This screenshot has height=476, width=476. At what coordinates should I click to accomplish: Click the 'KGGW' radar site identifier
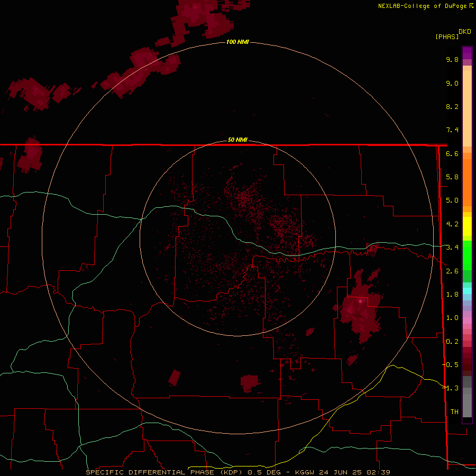point(305,472)
